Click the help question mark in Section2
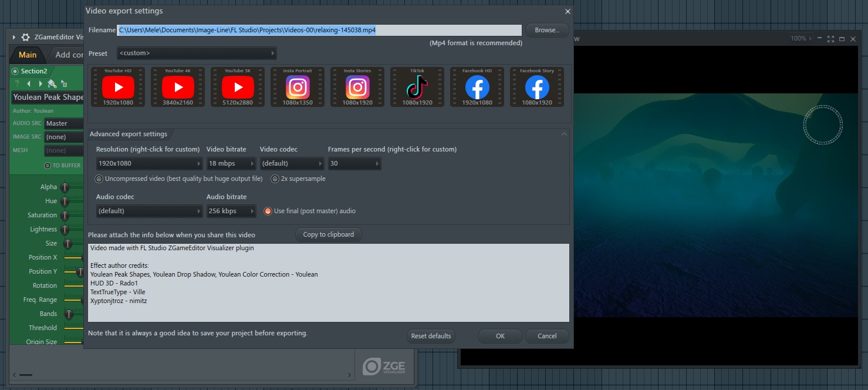868x390 pixels. pyautogui.click(x=17, y=84)
